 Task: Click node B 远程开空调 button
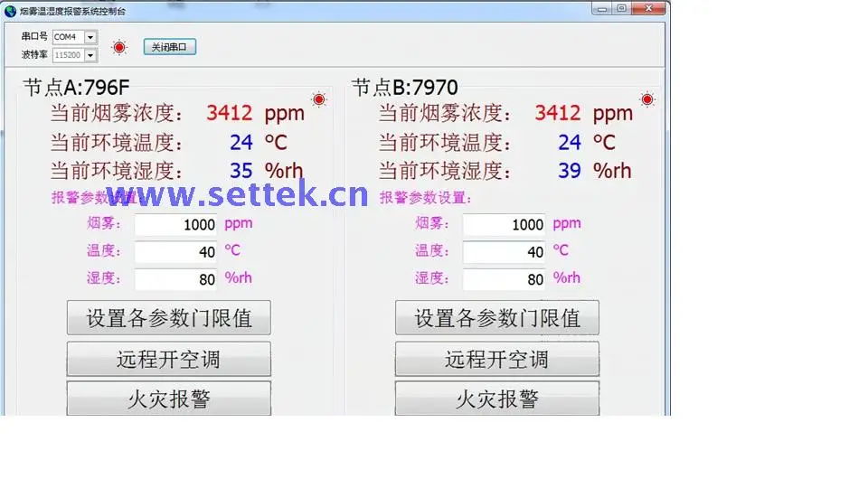[x=497, y=359]
